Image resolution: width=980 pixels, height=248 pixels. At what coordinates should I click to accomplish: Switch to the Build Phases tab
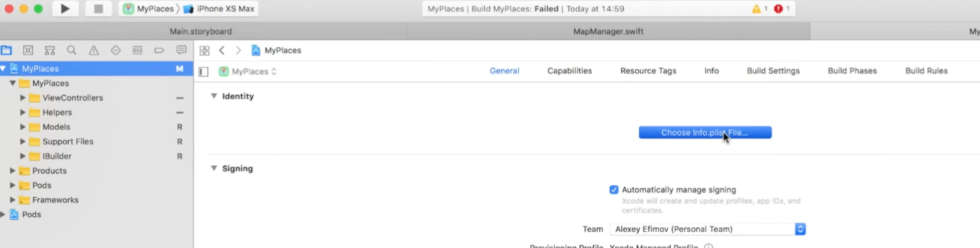pyautogui.click(x=852, y=71)
